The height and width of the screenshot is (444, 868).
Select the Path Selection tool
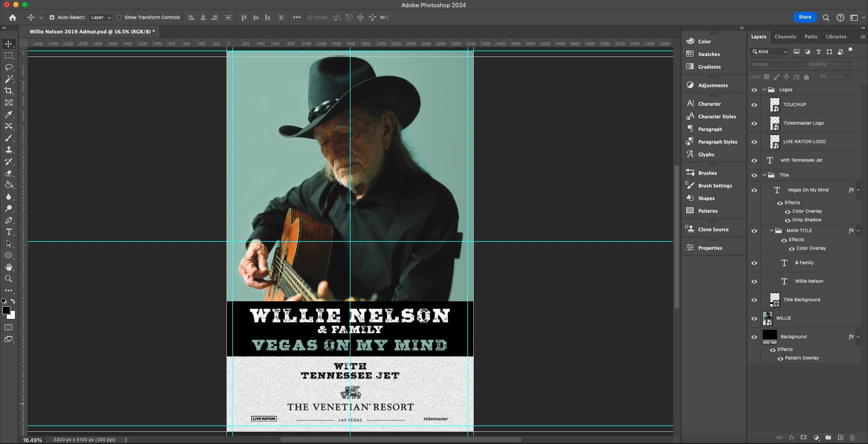click(9, 243)
